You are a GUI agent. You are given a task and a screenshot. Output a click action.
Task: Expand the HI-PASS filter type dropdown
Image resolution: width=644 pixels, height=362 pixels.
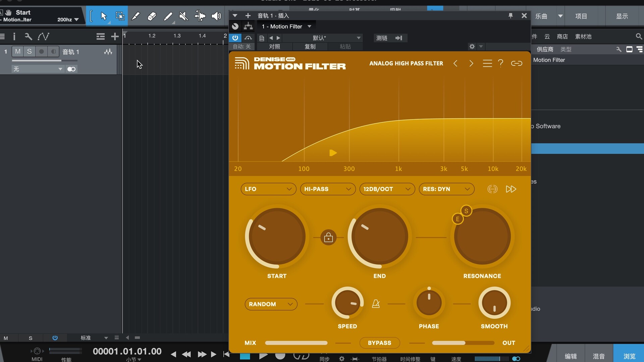[x=327, y=189]
